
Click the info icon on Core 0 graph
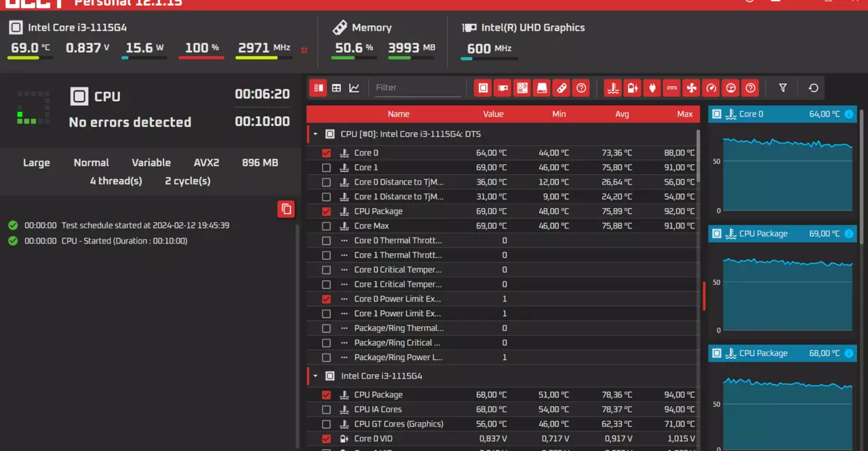[848, 114]
